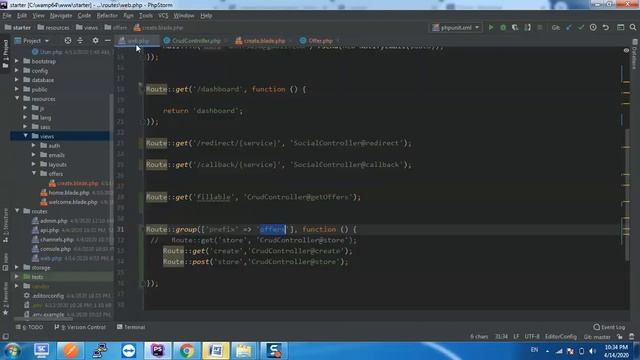
Task: Toggle tool window bars in bottom-left corner
Action: [5, 337]
